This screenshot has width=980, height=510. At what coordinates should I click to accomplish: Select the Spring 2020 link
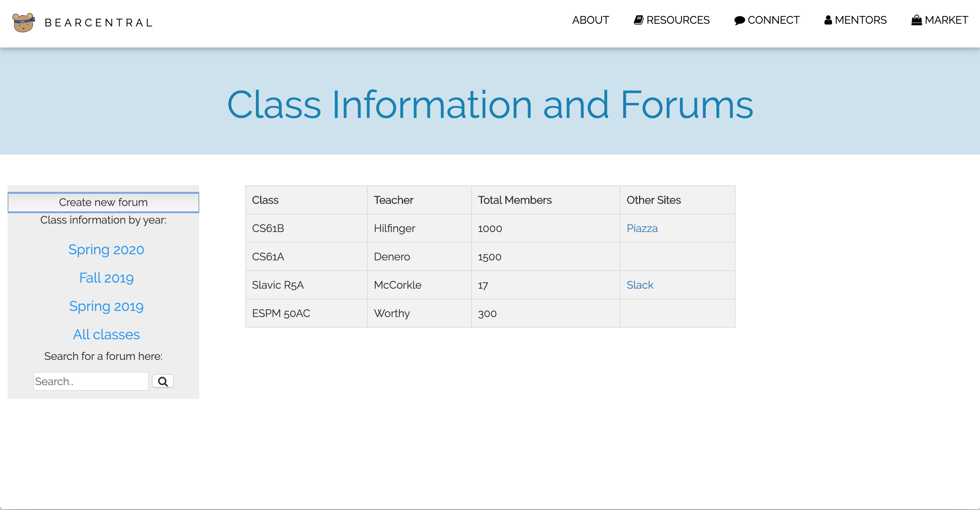(106, 250)
